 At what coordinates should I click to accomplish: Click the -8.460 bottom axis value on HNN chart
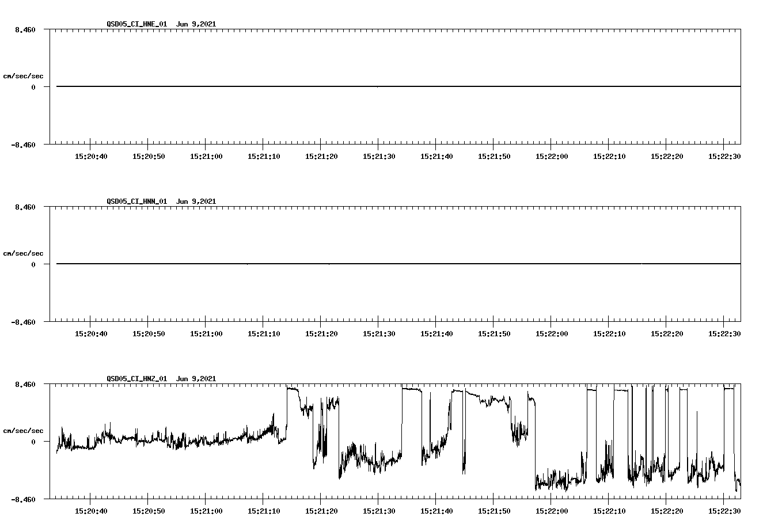(x=24, y=322)
